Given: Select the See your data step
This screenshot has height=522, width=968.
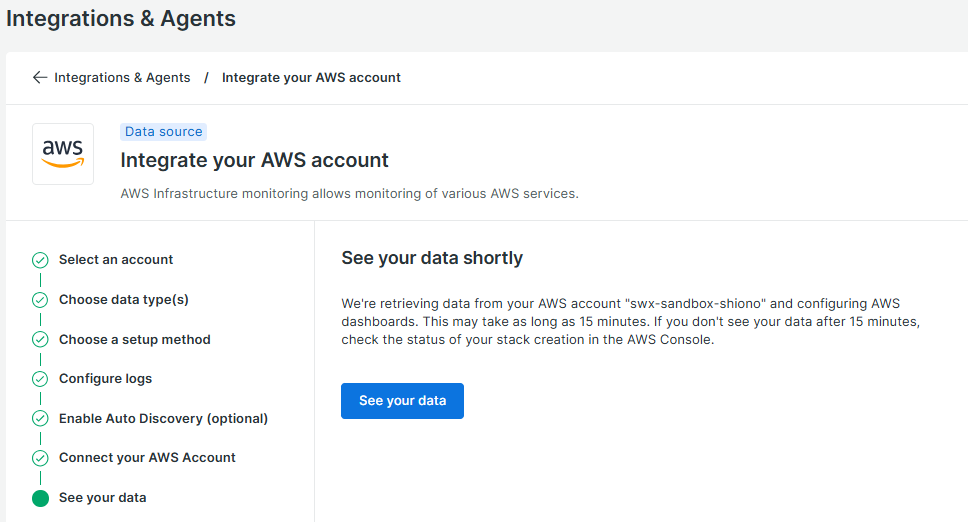Looking at the screenshot, I should (x=102, y=498).
